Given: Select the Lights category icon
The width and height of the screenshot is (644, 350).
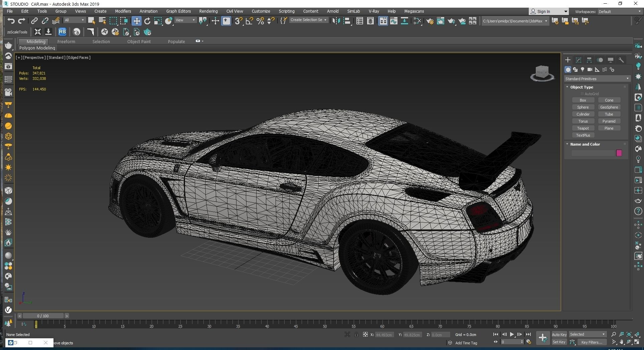Looking at the screenshot, I should click(x=582, y=69).
